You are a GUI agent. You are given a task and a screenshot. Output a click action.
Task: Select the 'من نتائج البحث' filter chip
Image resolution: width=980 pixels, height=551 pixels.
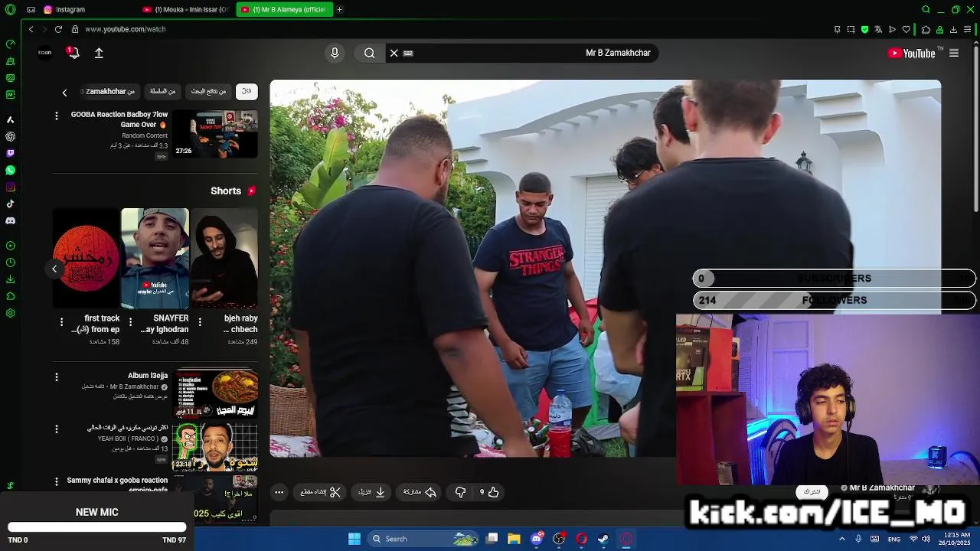[x=208, y=91]
